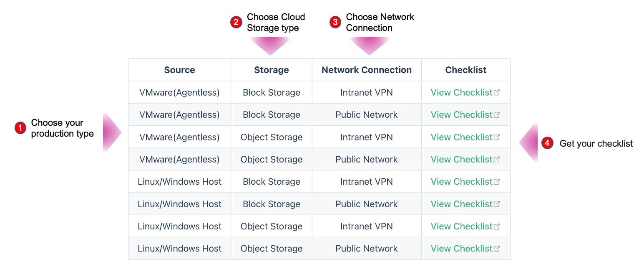
Task: Click the Storage column header
Action: click(x=272, y=70)
